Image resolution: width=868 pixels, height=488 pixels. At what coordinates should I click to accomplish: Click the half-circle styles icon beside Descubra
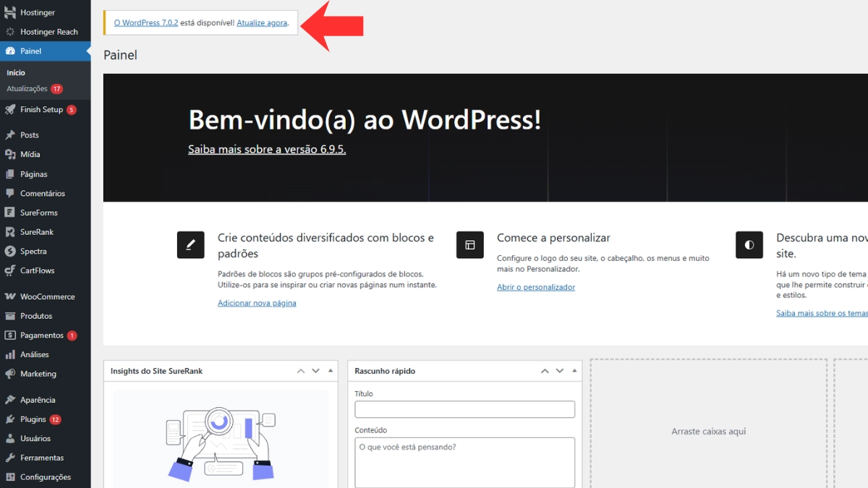(749, 245)
